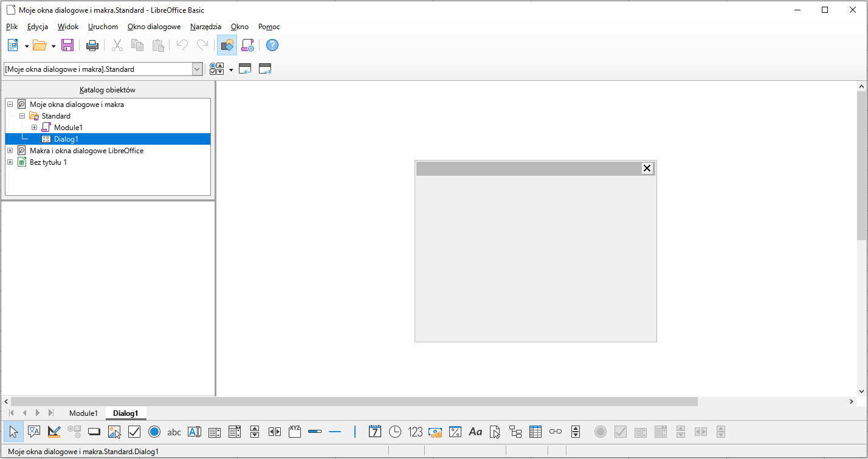Collapse 'Moje okna dialogowe i makra' tree node
The width and height of the screenshot is (868, 459).
point(10,105)
